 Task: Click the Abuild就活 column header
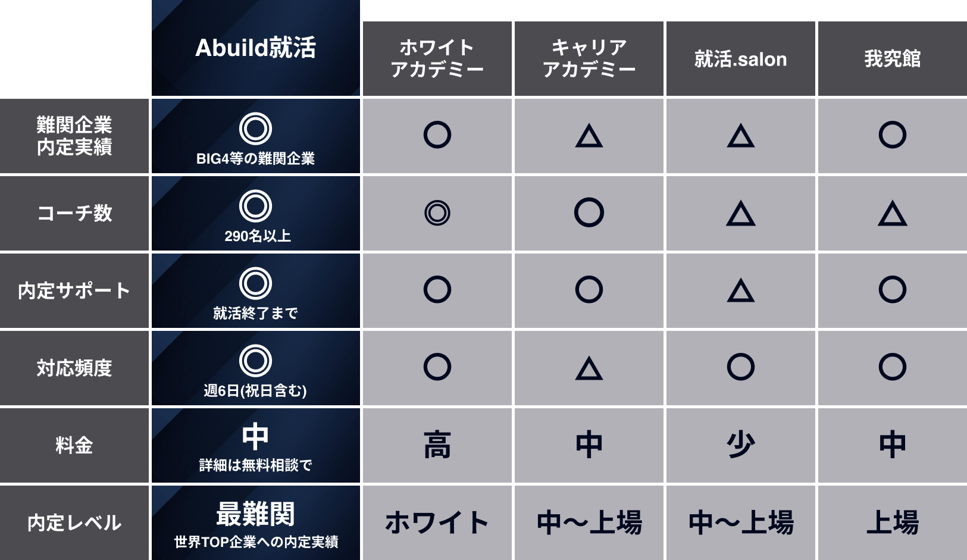coord(256,48)
